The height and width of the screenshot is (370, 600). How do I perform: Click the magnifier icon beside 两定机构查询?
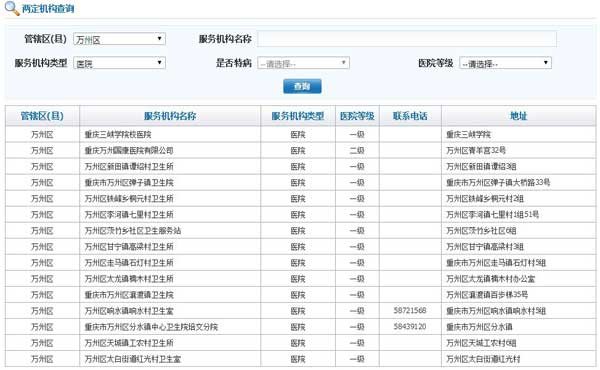click(x=12, y=8)
